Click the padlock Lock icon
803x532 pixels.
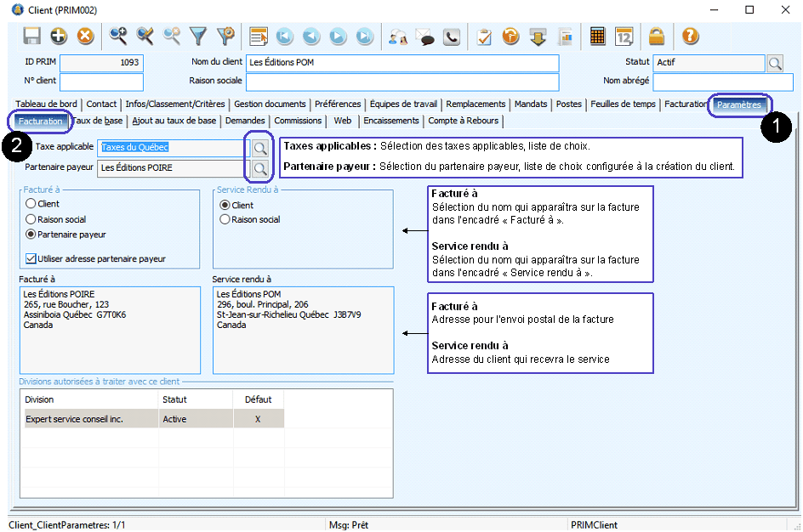point(656,36)
